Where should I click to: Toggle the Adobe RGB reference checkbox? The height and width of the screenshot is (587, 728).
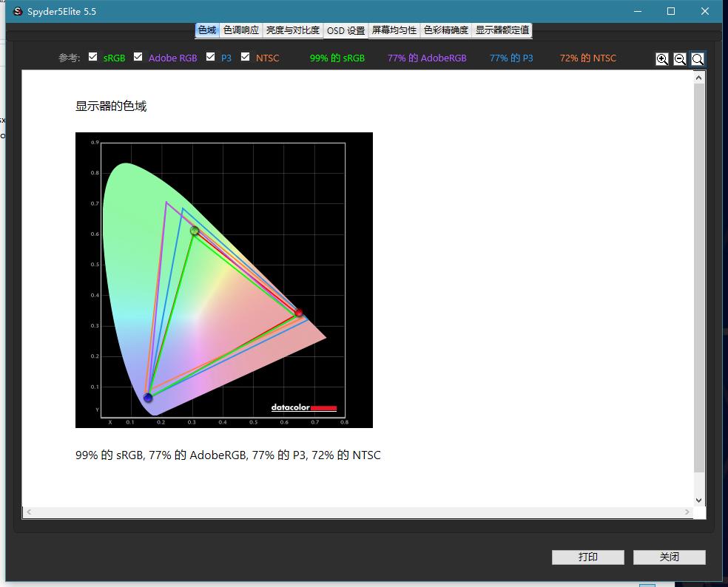[138, 57]
